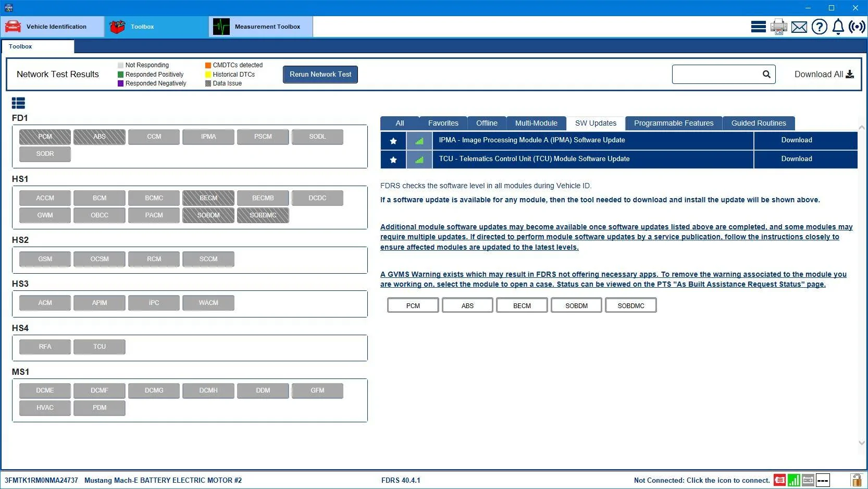Click PCM button under GVMS warning
The image size is (868, 489).
tap(413, 305)
